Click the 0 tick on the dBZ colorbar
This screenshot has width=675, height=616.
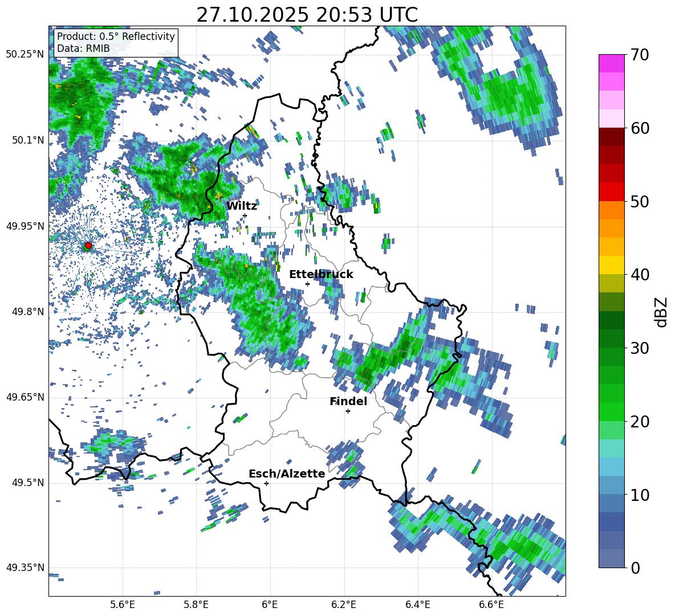(x=635, y=568)
